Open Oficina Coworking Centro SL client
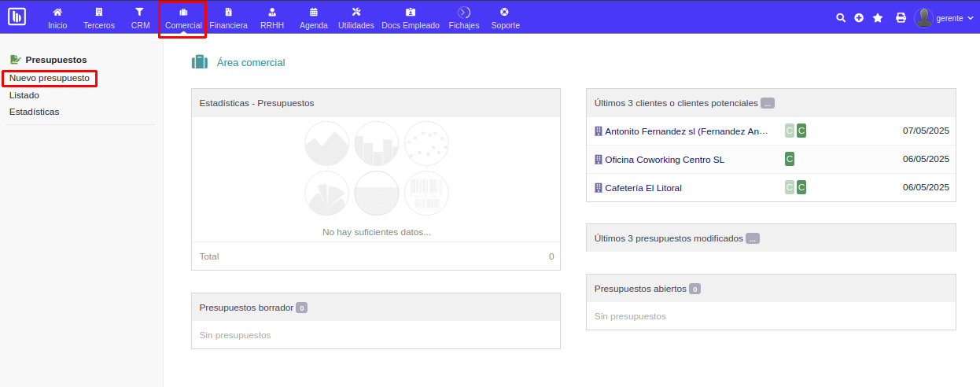Viewport: 980px width, 387px height. pyautogui.click(x=665, y=160)
